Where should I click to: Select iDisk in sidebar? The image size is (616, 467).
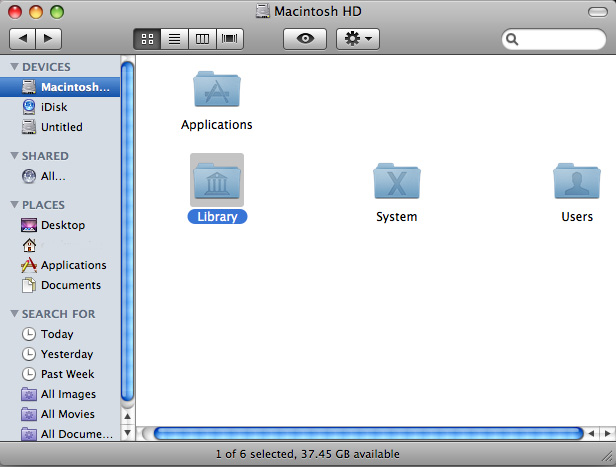[60, 107]
